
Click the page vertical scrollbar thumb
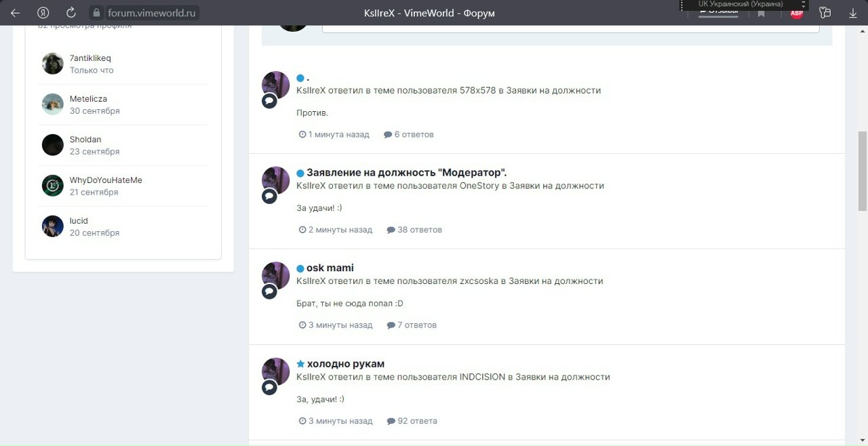tap(863, 171)
